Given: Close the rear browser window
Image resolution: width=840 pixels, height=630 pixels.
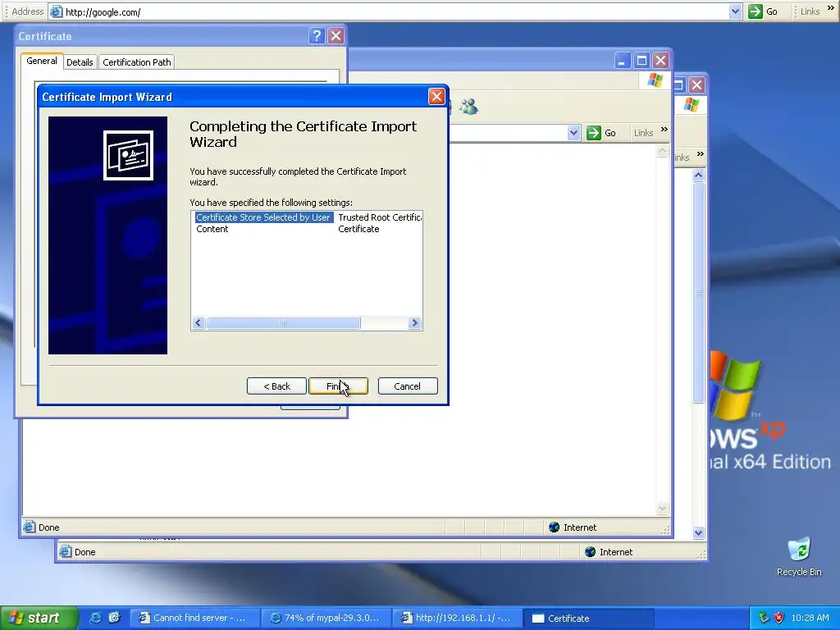Looking at the screenshot, I should coord(696,84).
